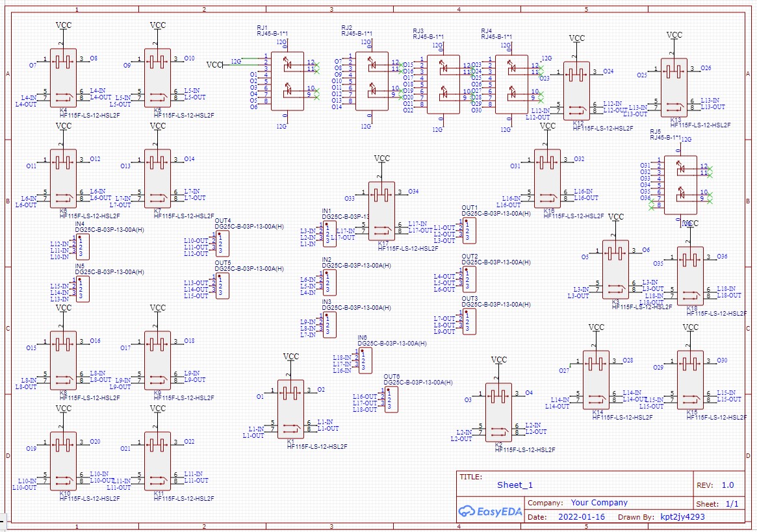757x532 pixels.
Task: Click the O4 net label beside K2
Action: [x=529, y=393]
